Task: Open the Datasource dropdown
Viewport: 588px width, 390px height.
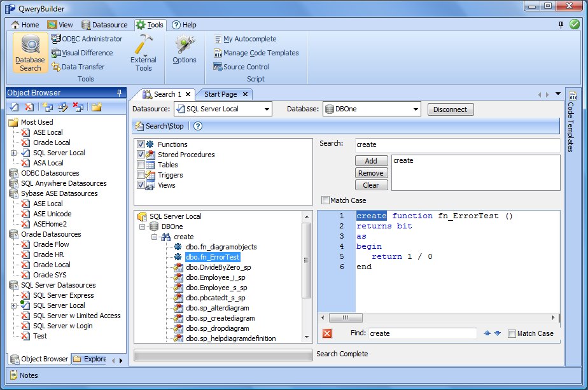Action: click(267, 109)
